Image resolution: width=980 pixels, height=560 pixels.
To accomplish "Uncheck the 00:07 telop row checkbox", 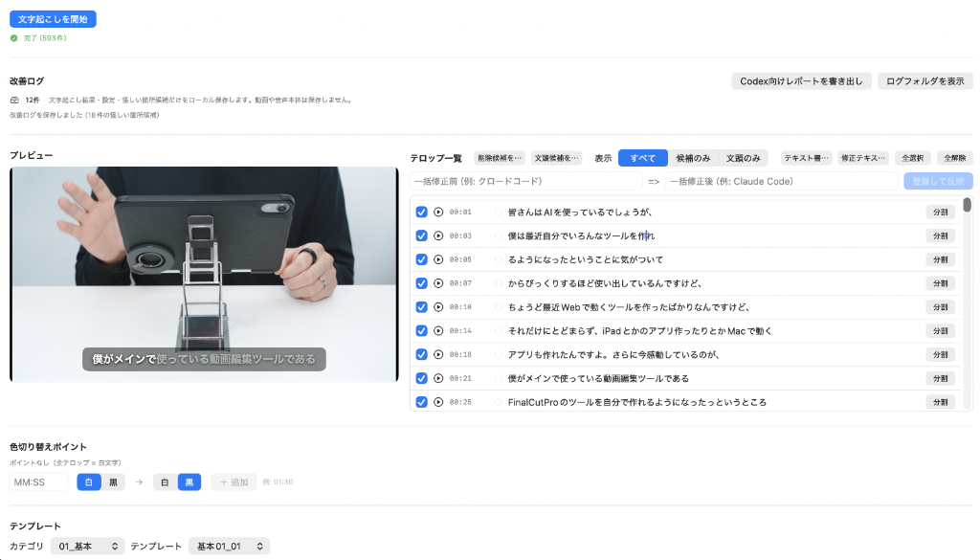I will point(421,283).
